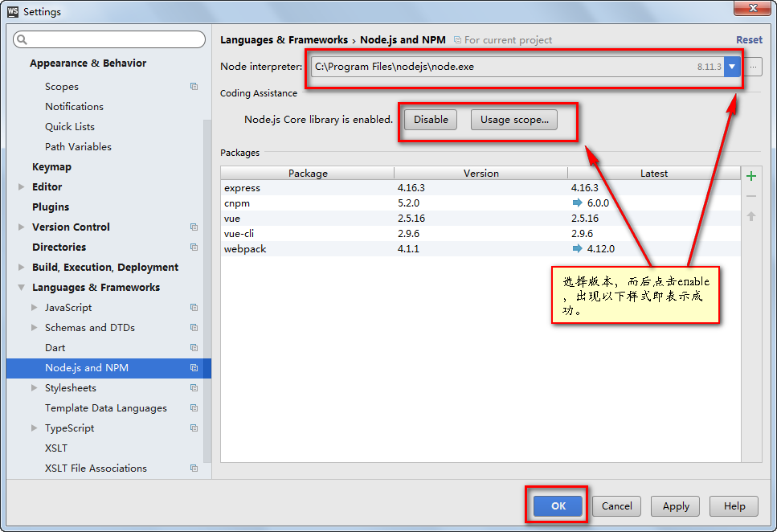Open Quick Lists settings

pyautogui.click(x=70, y=126)
